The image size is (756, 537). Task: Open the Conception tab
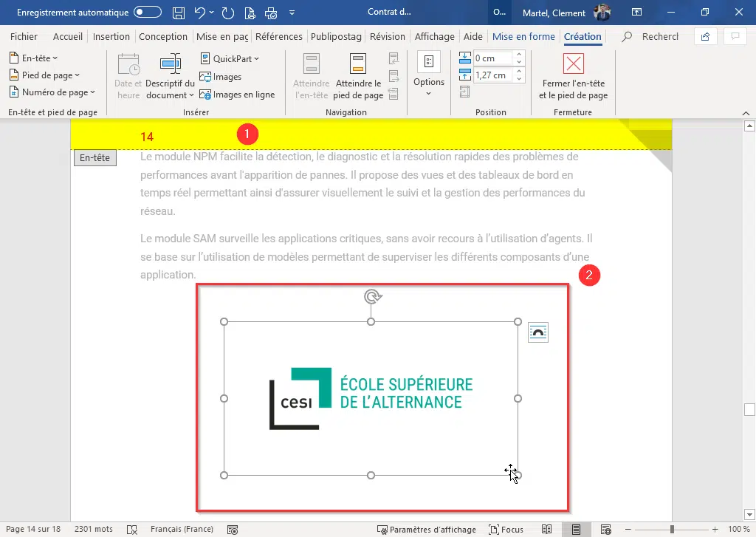[x=163, y=37]
